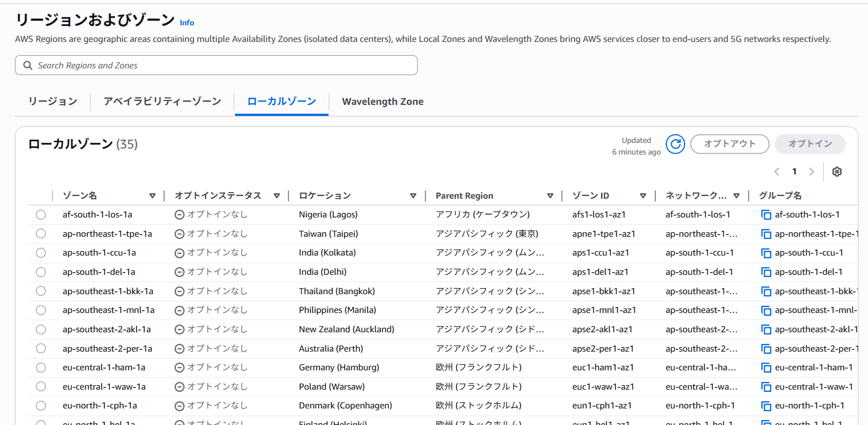Click グループ名 column header
Screen dimensions: 868x425
tap(780, 196)
